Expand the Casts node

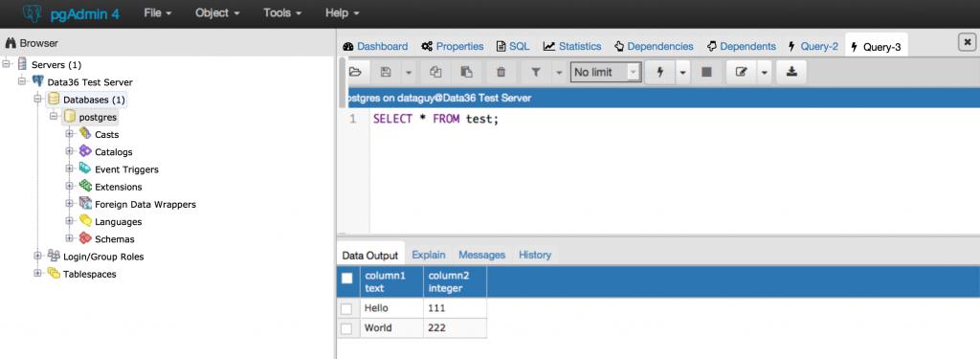[69, 134]
